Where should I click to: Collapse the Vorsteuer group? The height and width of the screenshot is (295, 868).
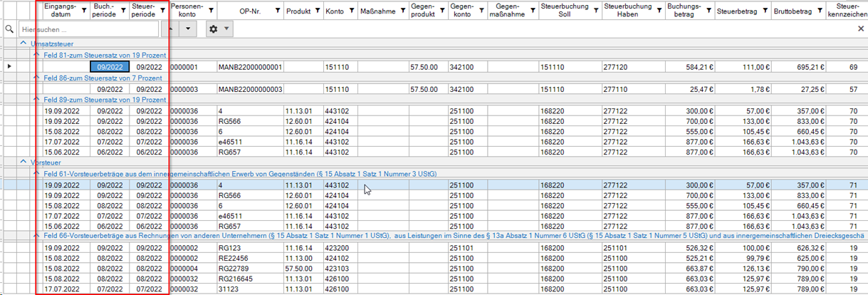22,162
